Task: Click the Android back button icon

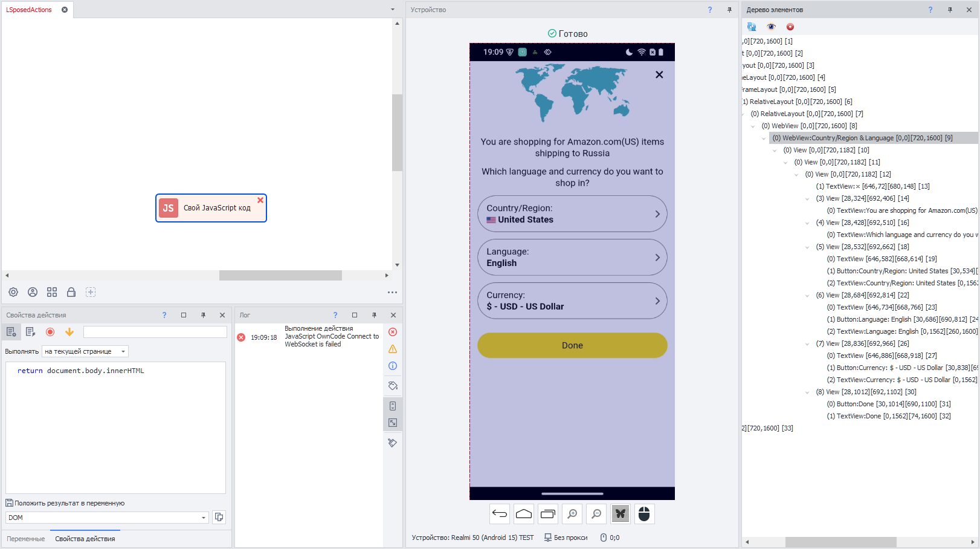Action: [499, 514]
